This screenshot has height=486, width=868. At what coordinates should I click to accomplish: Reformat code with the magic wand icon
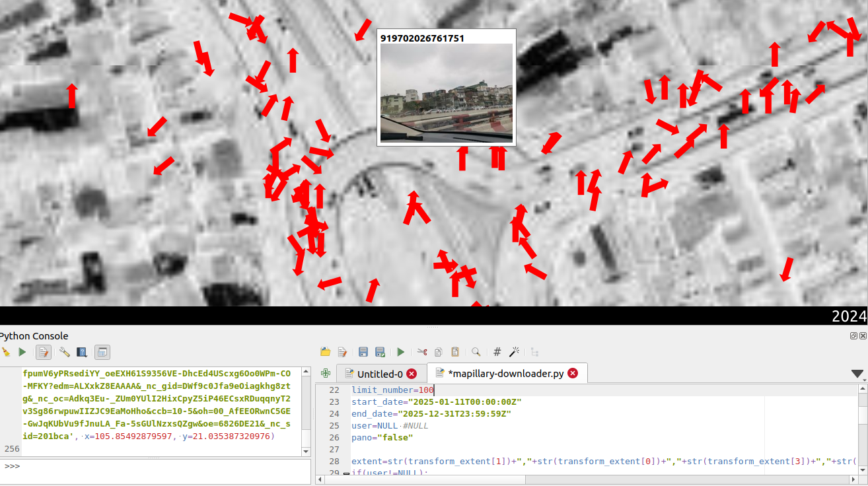[x=515, y=352]
